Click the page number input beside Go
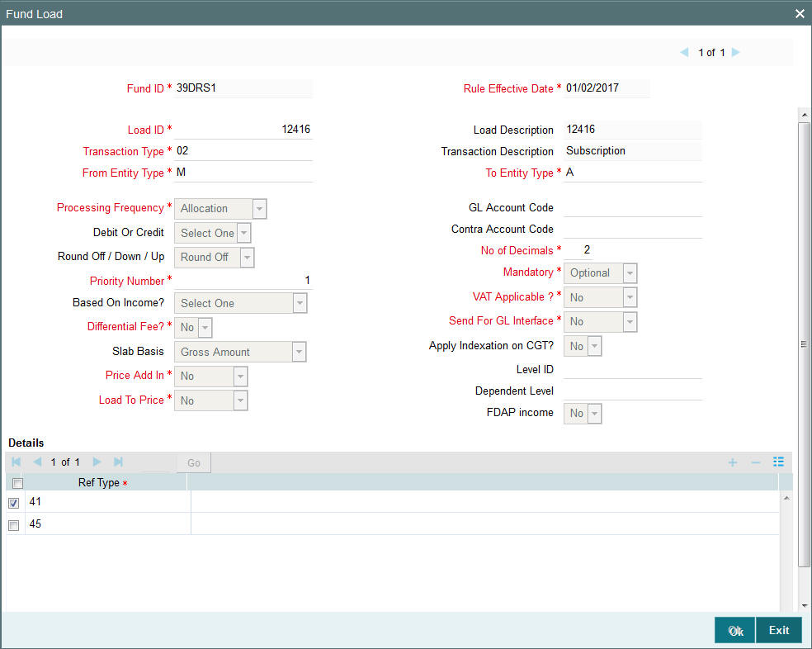The image size is (812, 649). (155, 463)
